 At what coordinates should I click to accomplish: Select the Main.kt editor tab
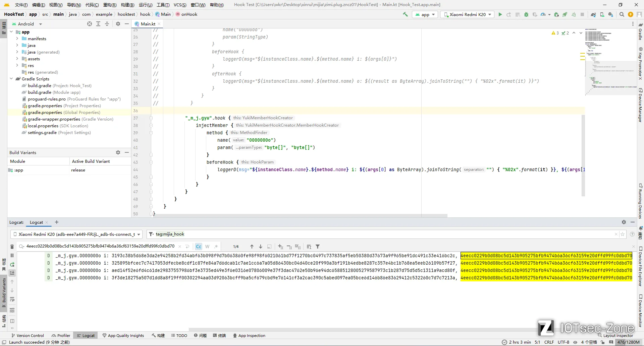[148, 24]
